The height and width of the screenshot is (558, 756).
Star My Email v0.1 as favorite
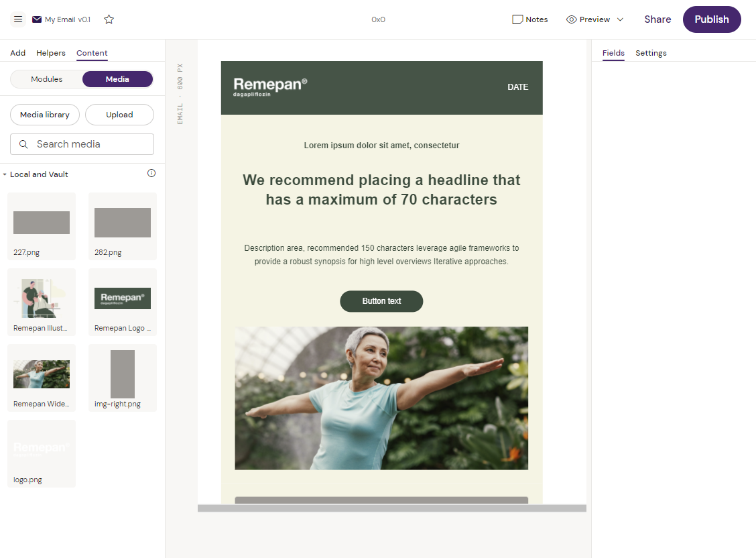109,19
